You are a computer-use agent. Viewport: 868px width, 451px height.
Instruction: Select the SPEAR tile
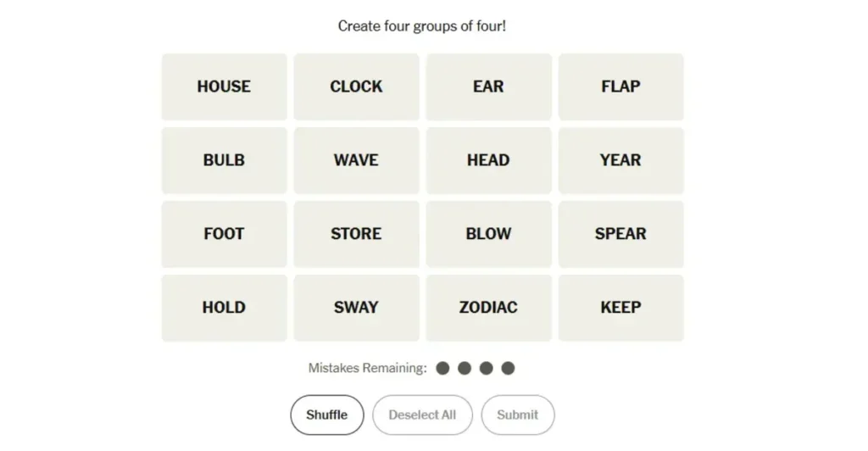[x=620, y=234]
